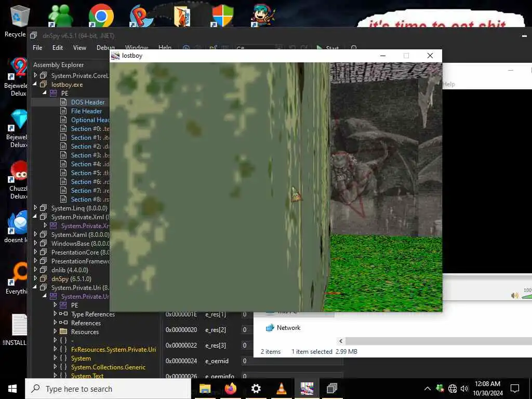
Task: Open the Window menu in dnSpy
Action: click(x=137, y=48)
